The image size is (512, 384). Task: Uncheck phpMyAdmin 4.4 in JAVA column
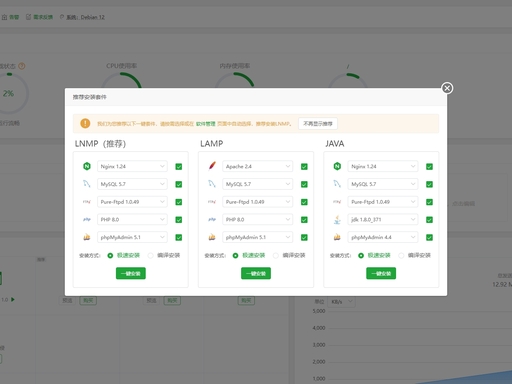click(429, 237)
